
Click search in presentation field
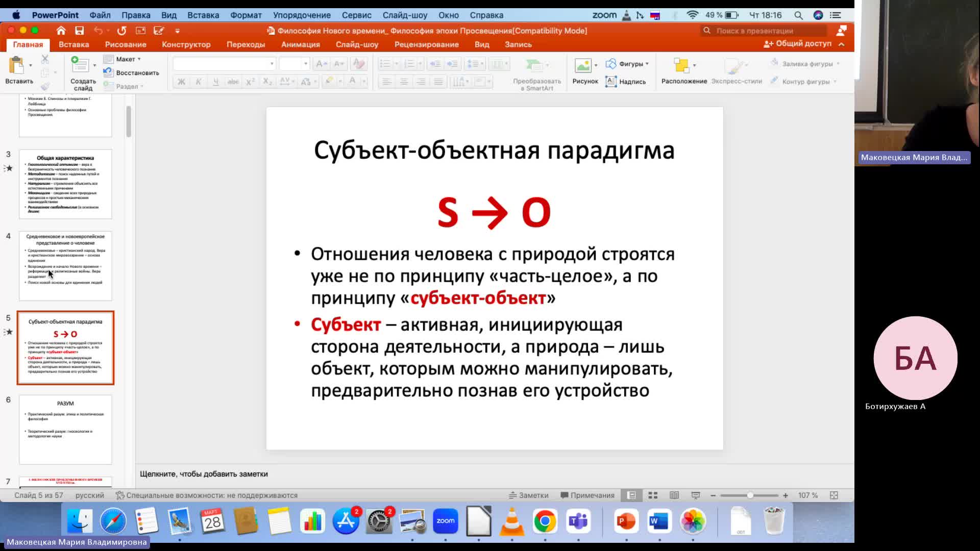[764, 31]
